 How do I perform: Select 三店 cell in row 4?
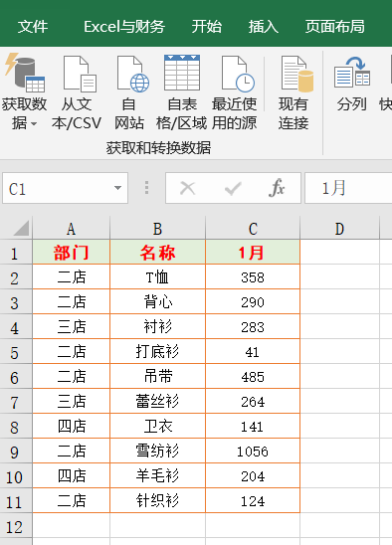pos(72,327)
